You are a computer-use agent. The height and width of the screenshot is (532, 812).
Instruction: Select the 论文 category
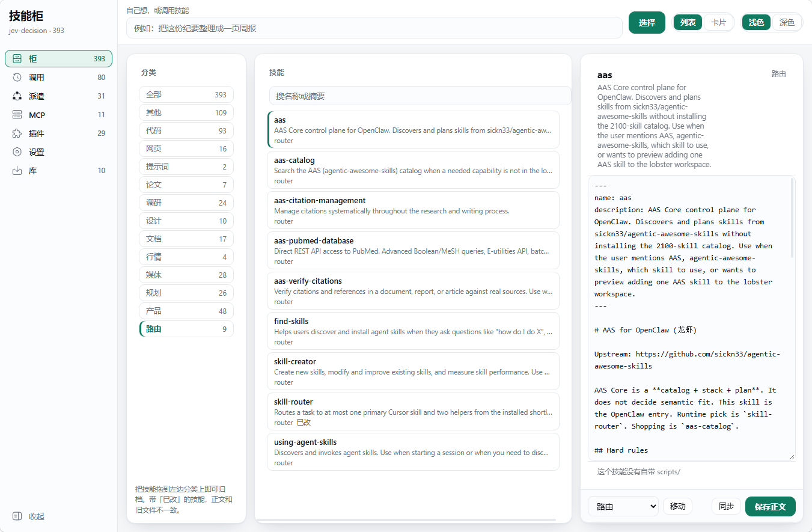coord(186,185)
